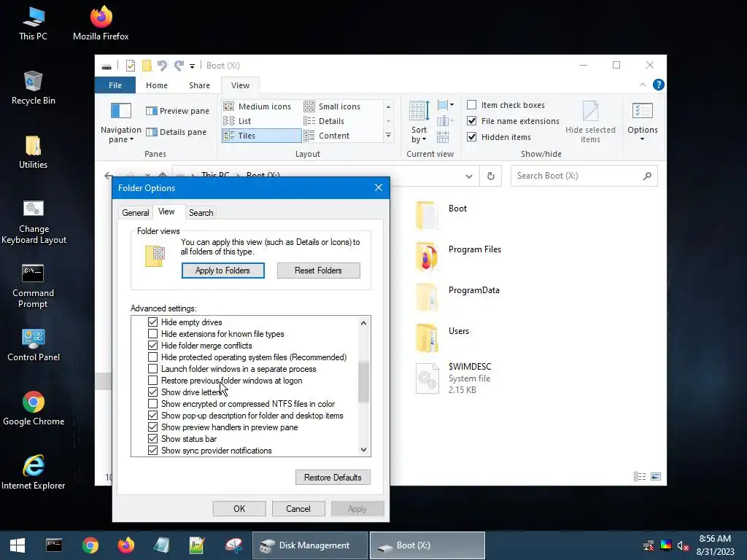Launch Mozilla Firefox from the desktop
The height and width of the screenshot is (560, 747).
101,24
